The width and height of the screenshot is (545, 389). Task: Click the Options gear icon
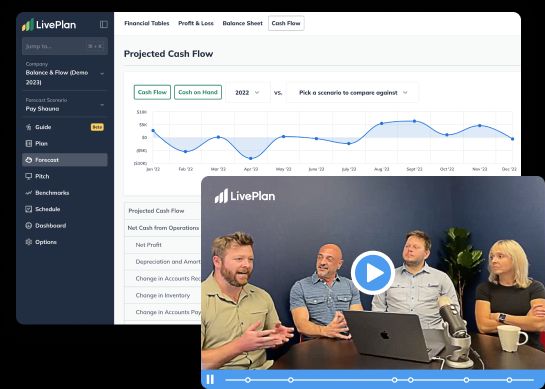point(29,242)
